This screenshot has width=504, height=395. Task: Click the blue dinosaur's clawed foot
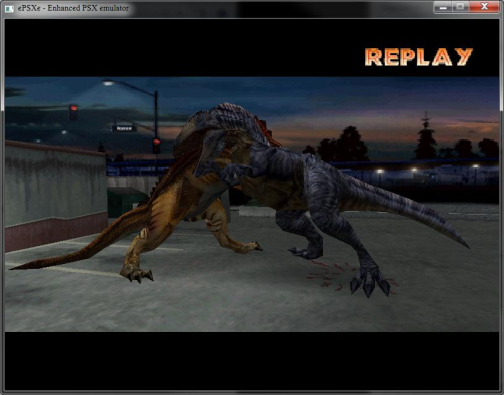[369, 283]
